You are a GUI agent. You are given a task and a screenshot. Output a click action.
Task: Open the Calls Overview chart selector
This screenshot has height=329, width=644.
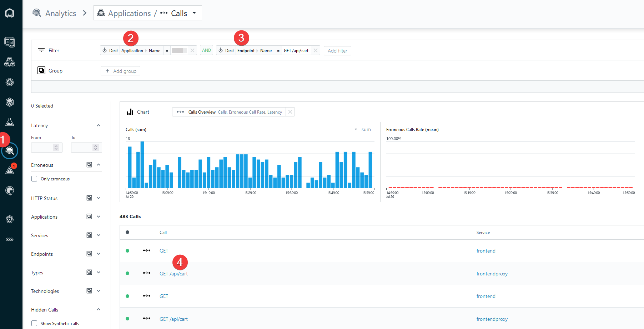pyautogui.click(x=229, y=112)
